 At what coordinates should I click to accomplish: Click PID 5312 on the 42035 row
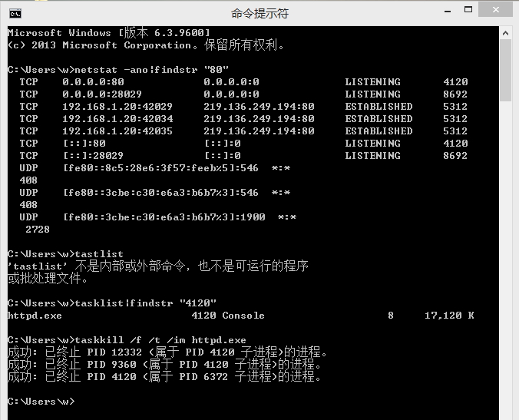click(455, 131)
